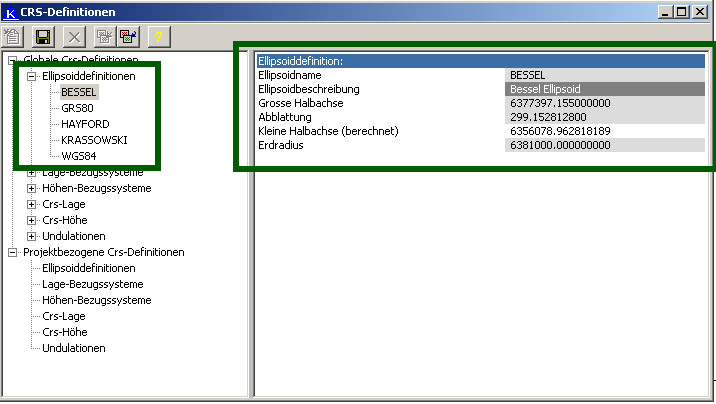Open help via yellow question mark icon

point(159,37)
